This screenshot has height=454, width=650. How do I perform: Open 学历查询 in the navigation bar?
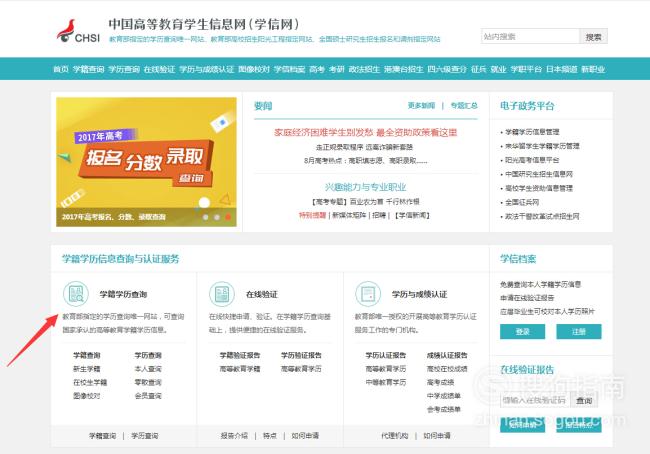pyautogui.click(x=124, y=69)
